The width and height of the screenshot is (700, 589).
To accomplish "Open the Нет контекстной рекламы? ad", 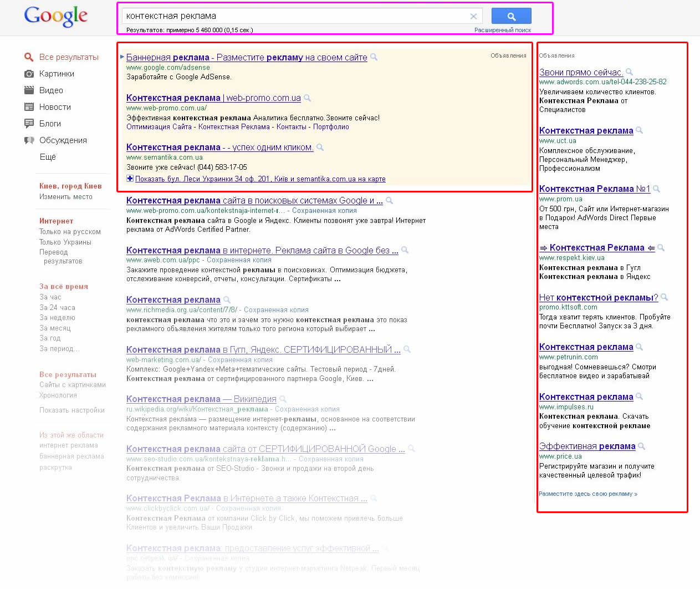I will tap(599, 298).
